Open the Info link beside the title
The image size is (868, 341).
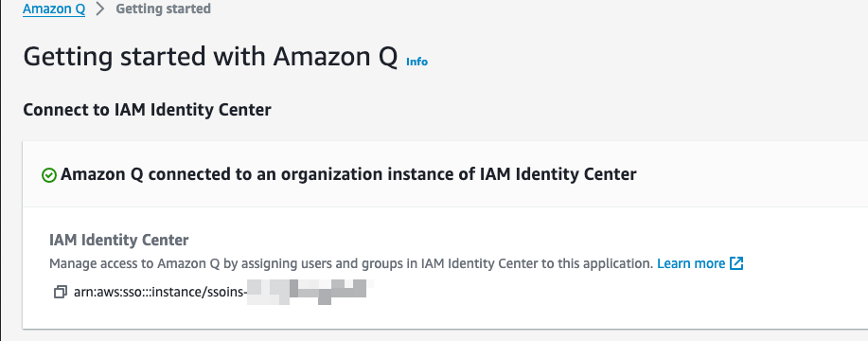pos(416,62)
